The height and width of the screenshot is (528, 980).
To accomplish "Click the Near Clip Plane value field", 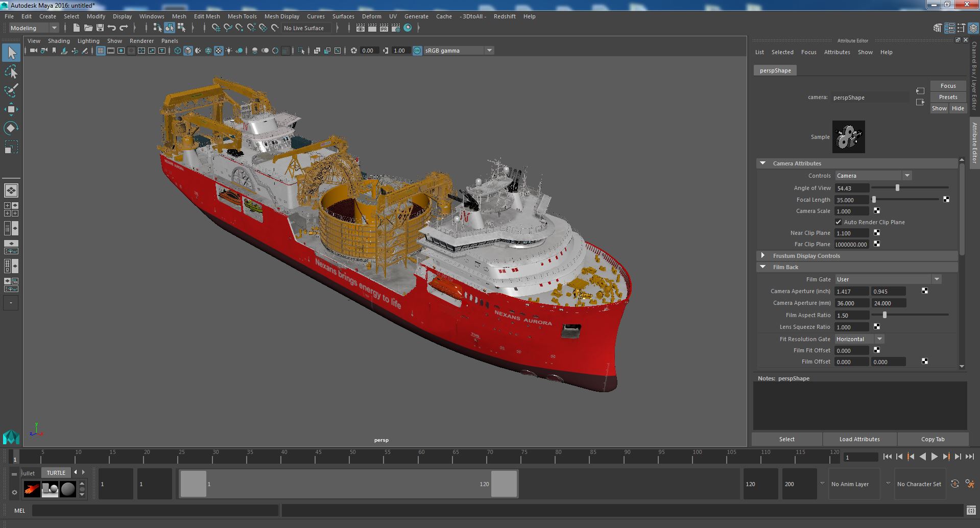I will [852, 233].
